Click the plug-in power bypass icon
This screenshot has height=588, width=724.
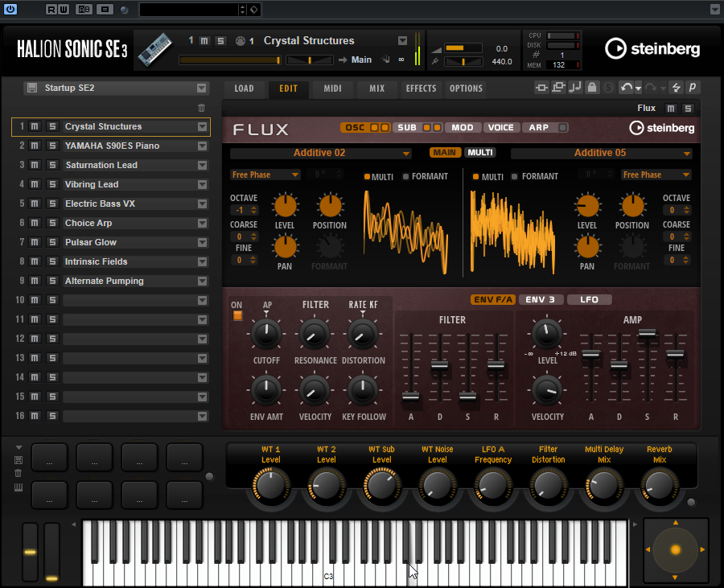[10, 9]
